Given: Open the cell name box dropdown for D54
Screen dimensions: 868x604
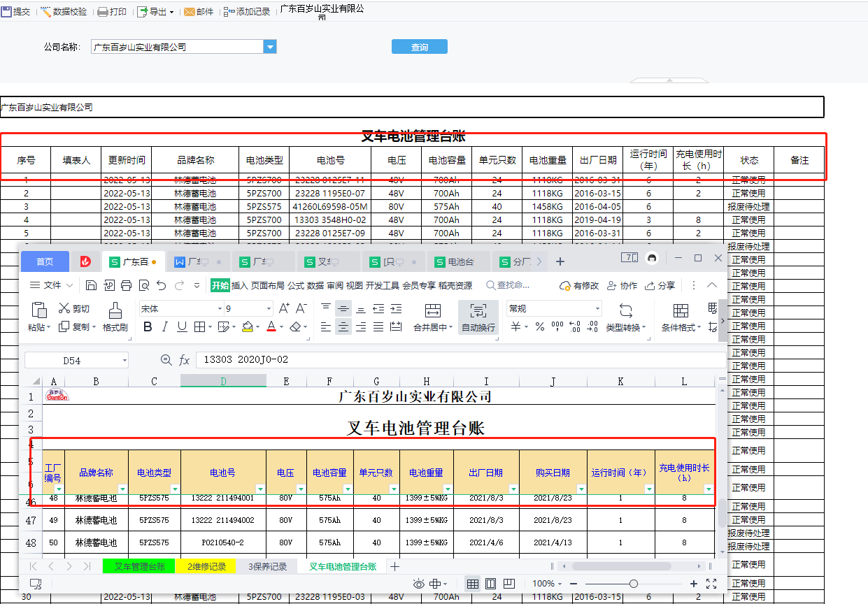Looking at the screenshot, I should point(125,361).
